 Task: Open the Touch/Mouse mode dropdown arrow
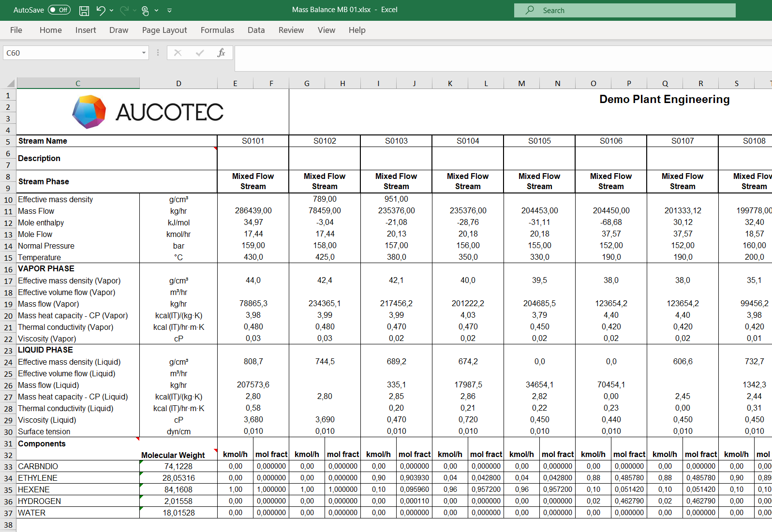coord(156,10)
